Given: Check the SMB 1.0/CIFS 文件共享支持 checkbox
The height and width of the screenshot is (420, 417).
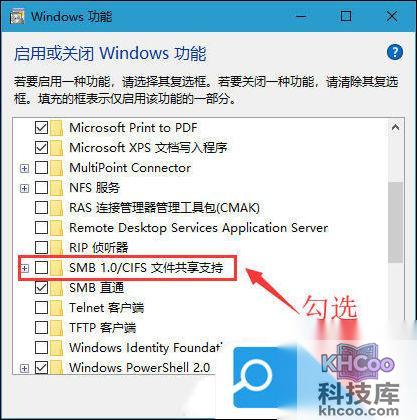Looking at the screenshot, I should pos(41,268).
